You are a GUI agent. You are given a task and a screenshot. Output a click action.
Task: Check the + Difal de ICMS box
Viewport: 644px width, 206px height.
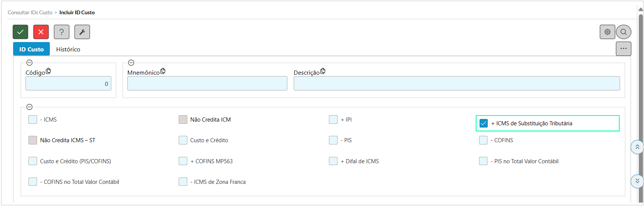(x=333, y=161)
